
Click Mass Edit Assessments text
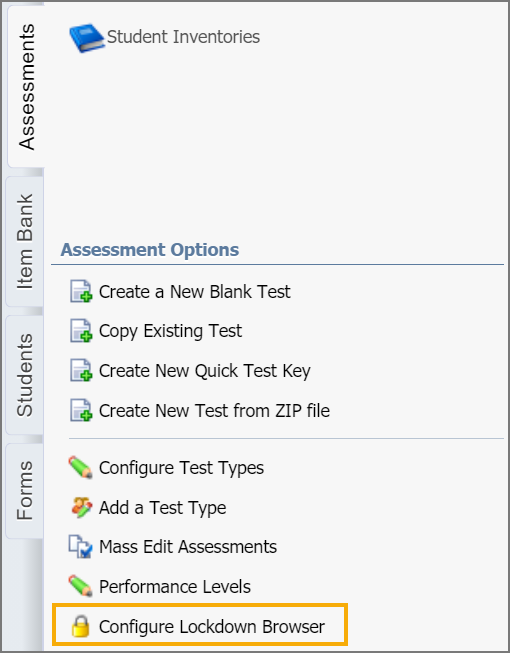tap(188, 547)
